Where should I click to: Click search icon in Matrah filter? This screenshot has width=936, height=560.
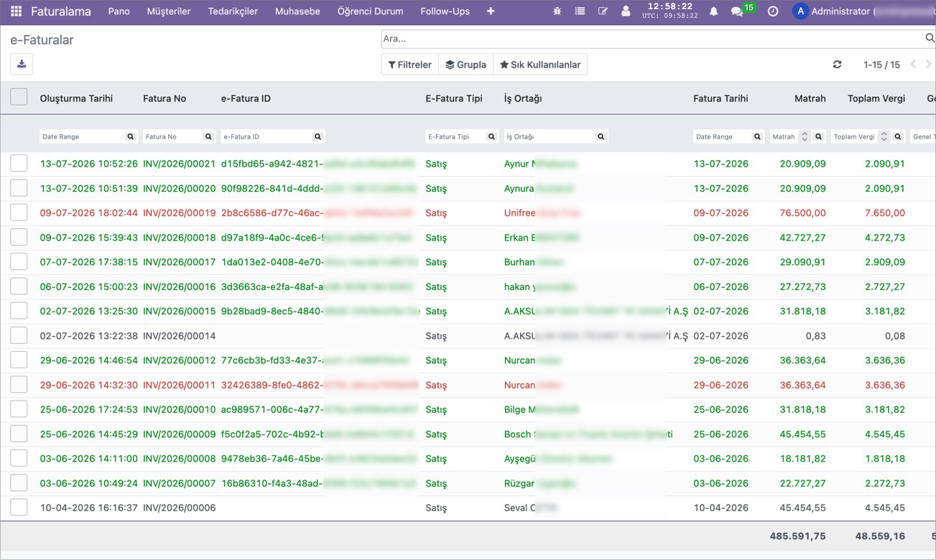tap(819, 136)
